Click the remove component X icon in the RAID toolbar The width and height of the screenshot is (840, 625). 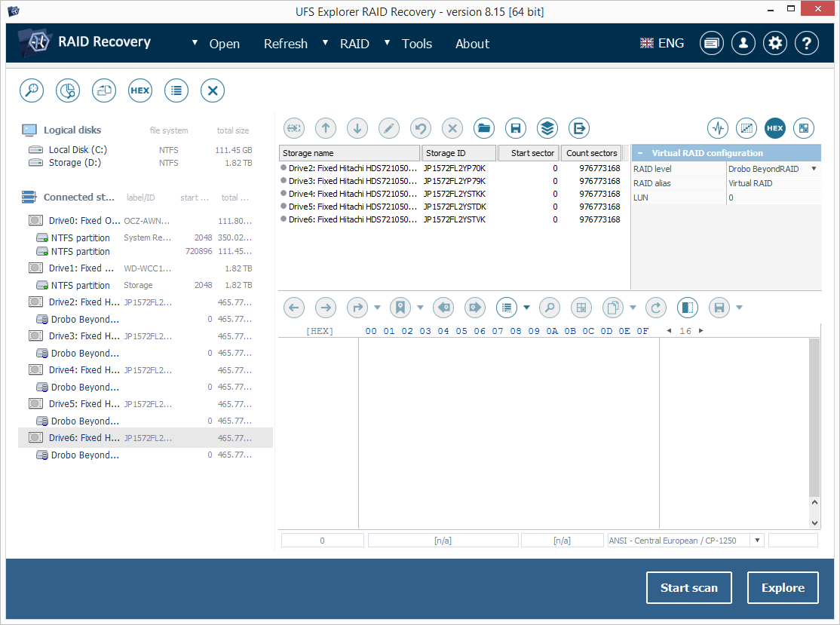[452, 128]
